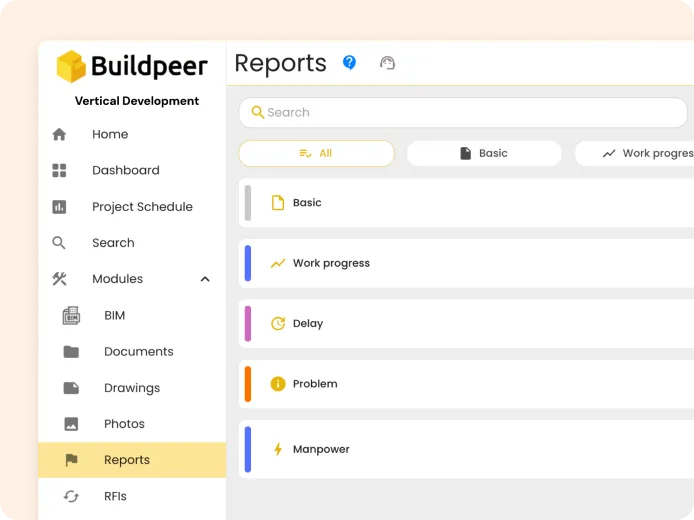Click the Photos image icon
Viewport: 694px width, 520px height.
coord(71,424)
